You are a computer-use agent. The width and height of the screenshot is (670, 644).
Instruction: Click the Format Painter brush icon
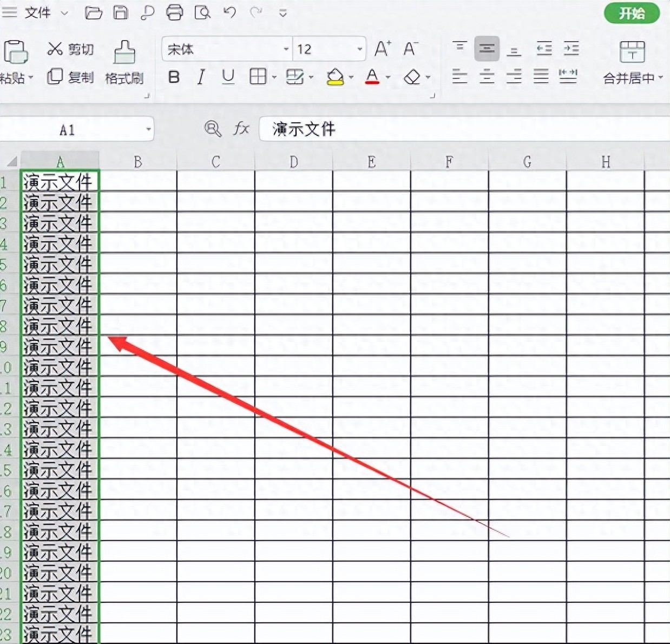(124, 53)
